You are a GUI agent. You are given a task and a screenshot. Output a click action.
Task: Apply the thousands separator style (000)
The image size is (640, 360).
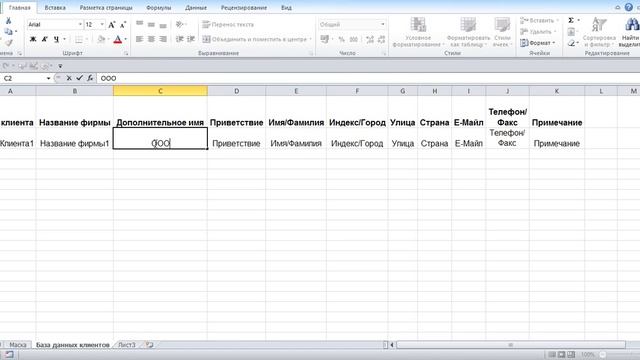[x=354, y=39]
